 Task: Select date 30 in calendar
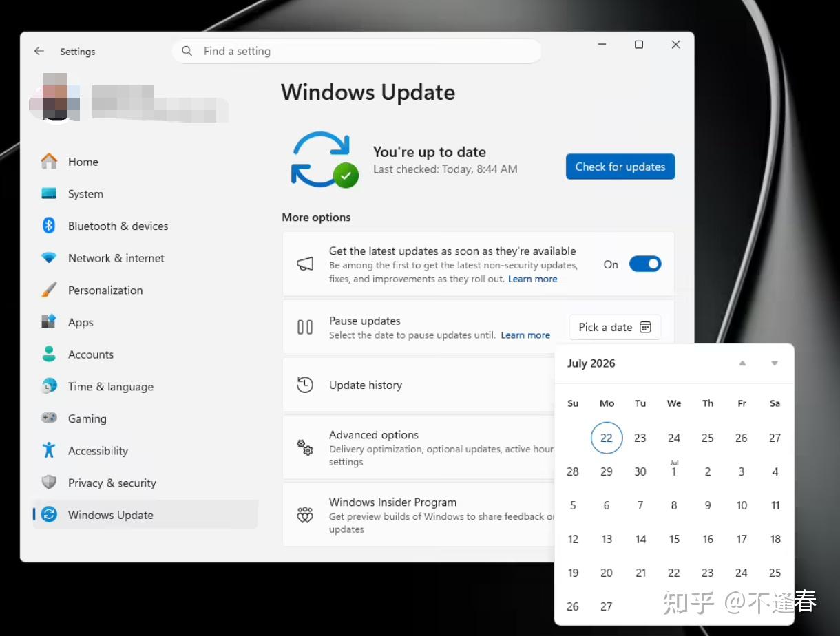tap(640, 471)
